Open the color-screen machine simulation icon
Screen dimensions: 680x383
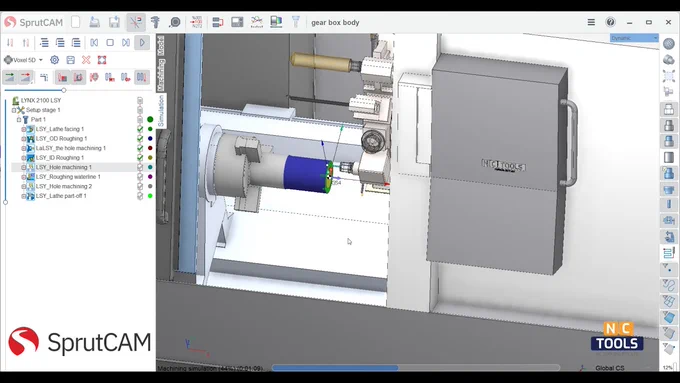[x=276, y=22]
